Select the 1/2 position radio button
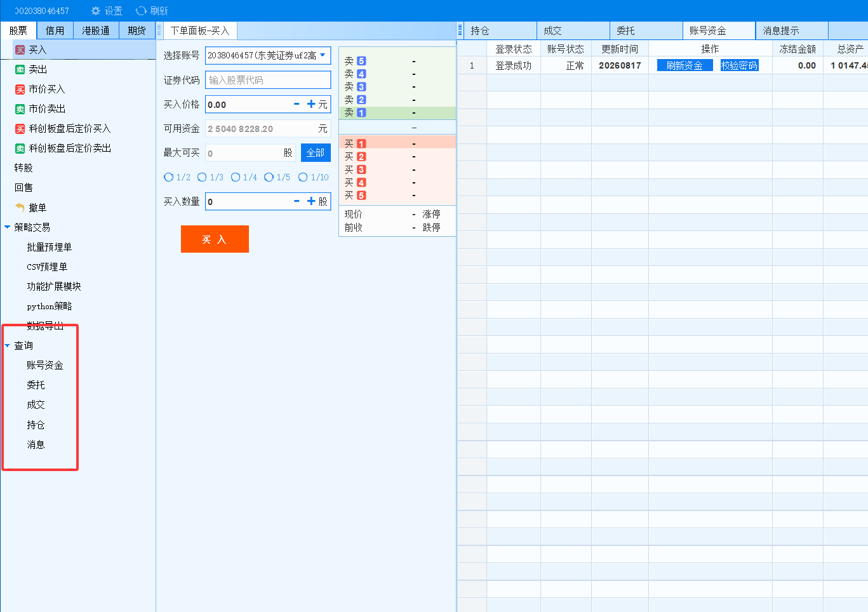This screenshot has height=612, width=868. pos(168,177)
